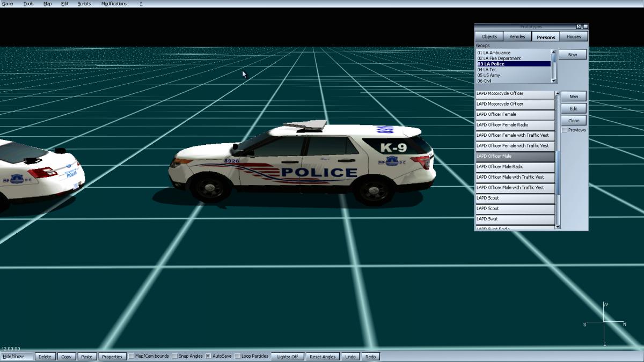Switch to the Objects tab
Screen dimensions: 644x362
(x=489, y=37)
